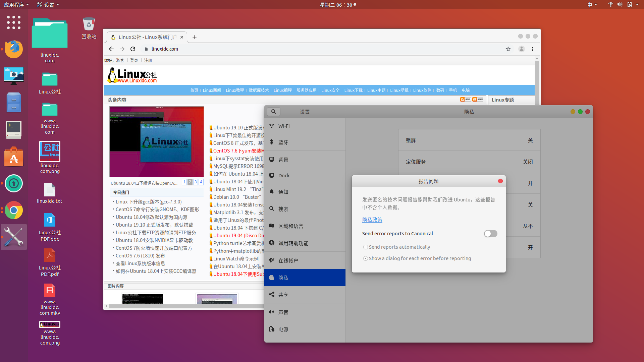Viewport: 644px width, 362px height.
Task: Open linuxidc.com folder on desktop
Action: [50, 40]
